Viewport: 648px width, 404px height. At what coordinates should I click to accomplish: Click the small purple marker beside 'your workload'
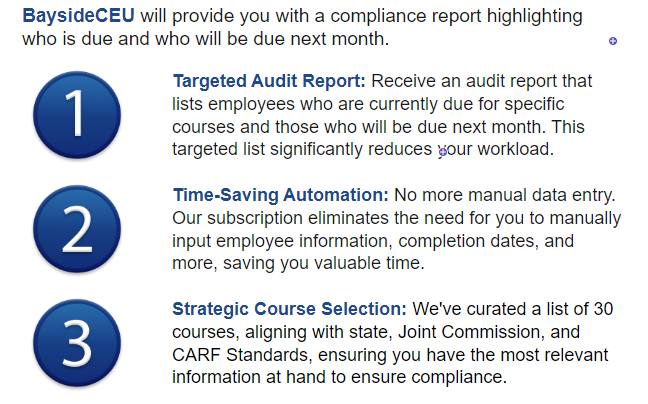tap(442, 152)
